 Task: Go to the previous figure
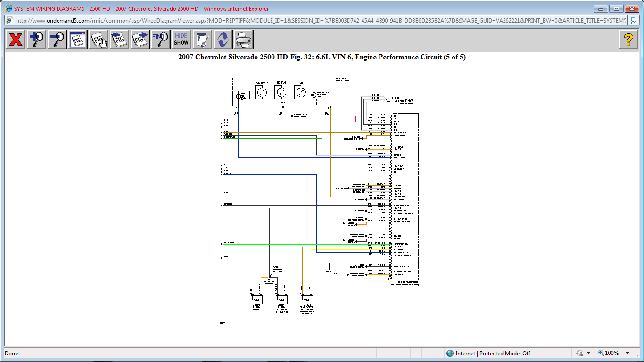coord(118,40)
